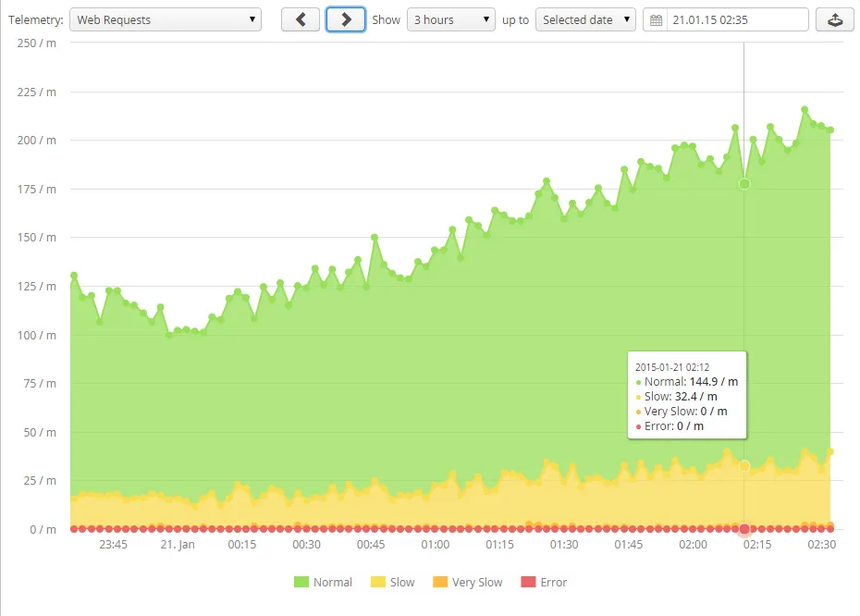Viewport: 860px width, 616px height.
Task: Open the Selected date dropdown
Action: (585, 19)
